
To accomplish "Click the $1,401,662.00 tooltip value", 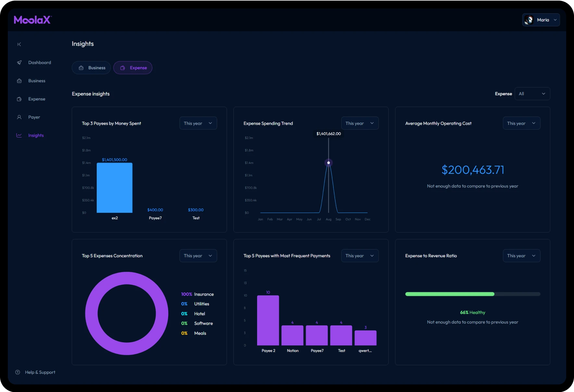I will point(329,134).
